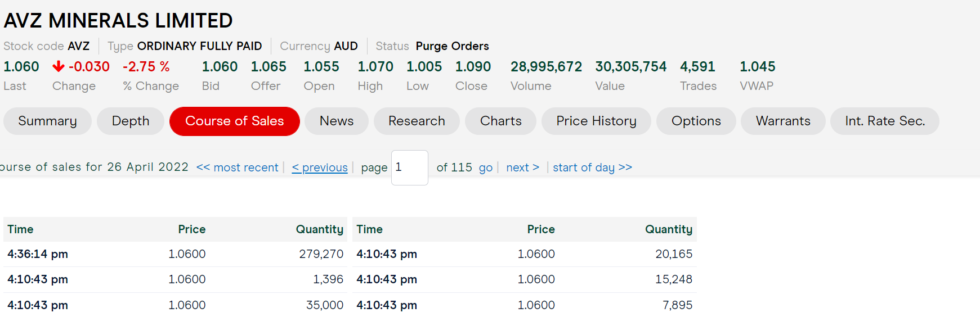Open the Summary tab
Viewport: 980px width, 317px height.
tap(47, 121)
